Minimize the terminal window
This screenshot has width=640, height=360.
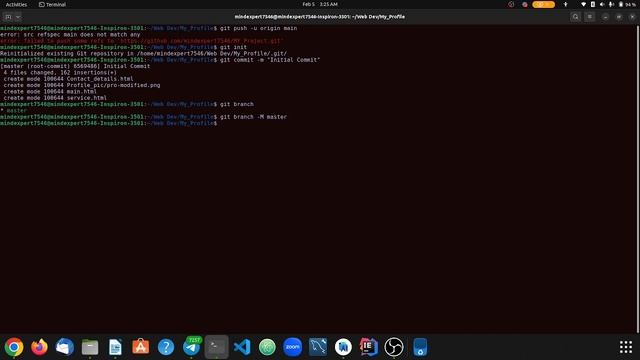point(605,17)
